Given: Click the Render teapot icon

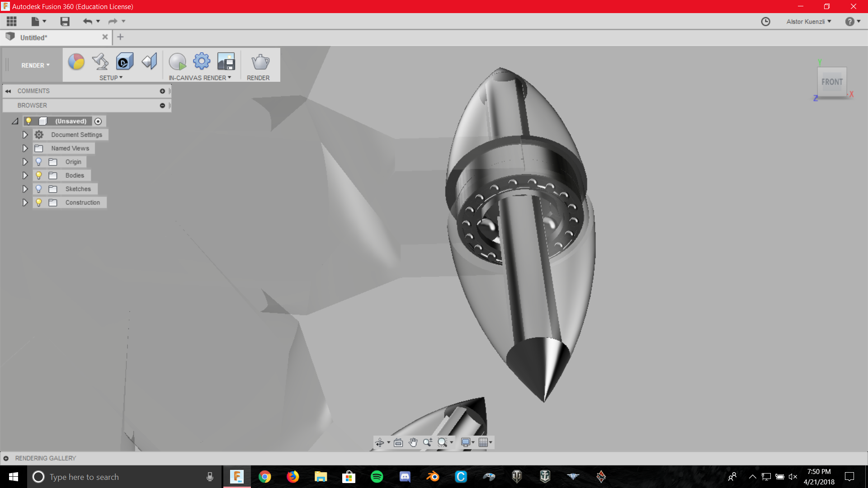Looking at the screenshot, I should (x=260, y=62).
